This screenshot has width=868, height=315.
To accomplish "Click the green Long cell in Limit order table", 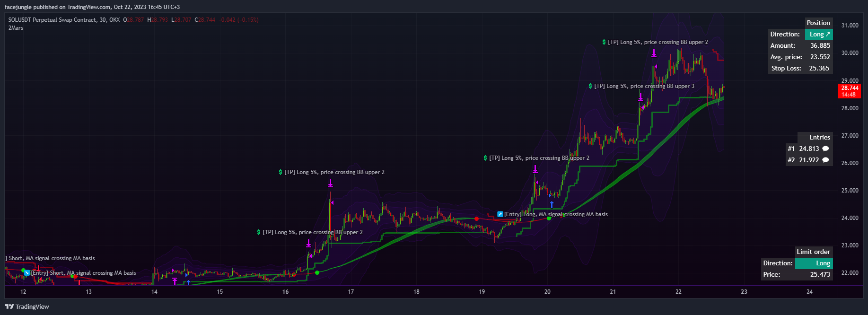I will (x=814, y=263).
